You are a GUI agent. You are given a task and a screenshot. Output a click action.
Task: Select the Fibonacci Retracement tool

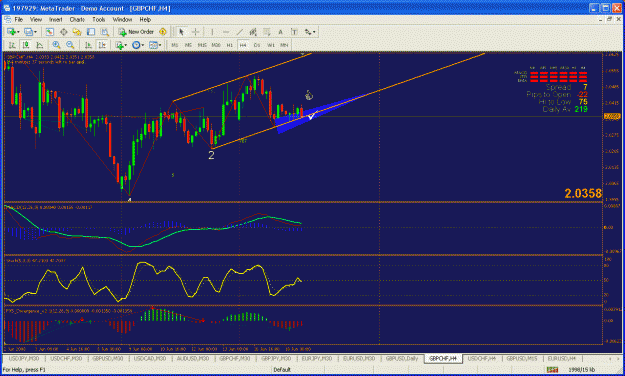tap(267, 32)
